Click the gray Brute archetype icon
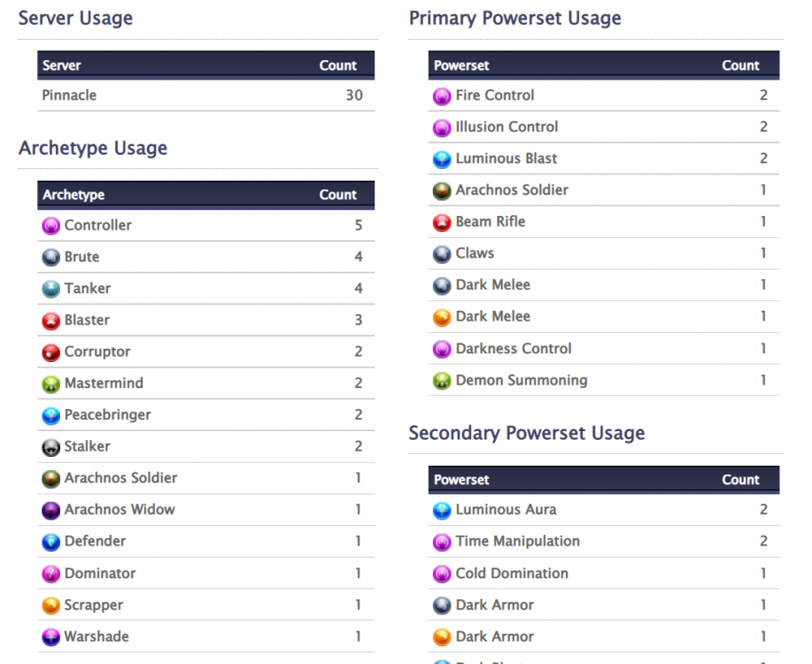 [x=50, y=258]
